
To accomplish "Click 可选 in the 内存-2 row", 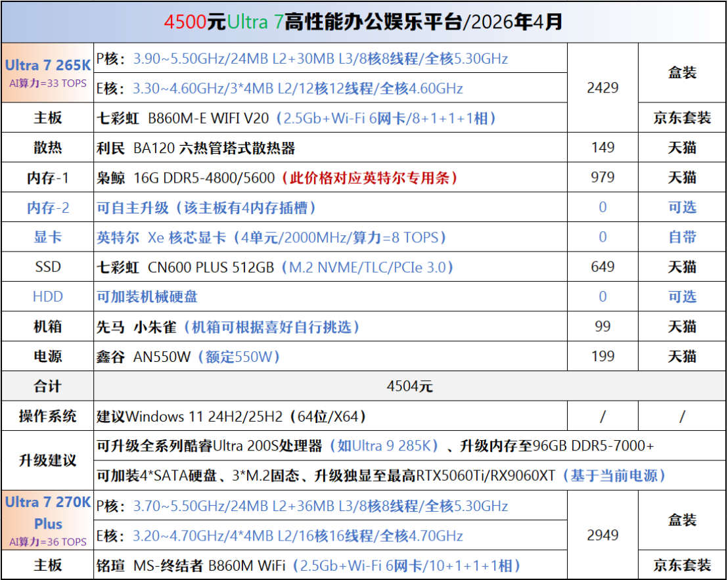I will pyautogui.click(x=682, y=208).
